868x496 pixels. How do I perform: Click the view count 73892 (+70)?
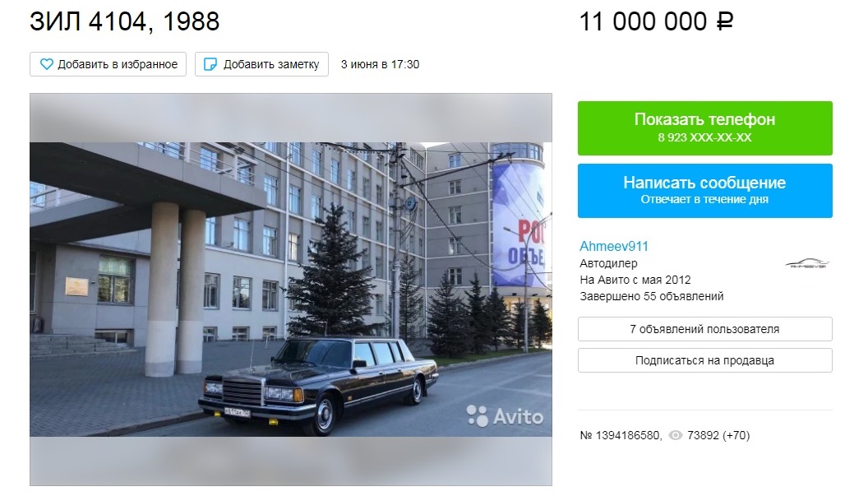[x=718, y=436]
